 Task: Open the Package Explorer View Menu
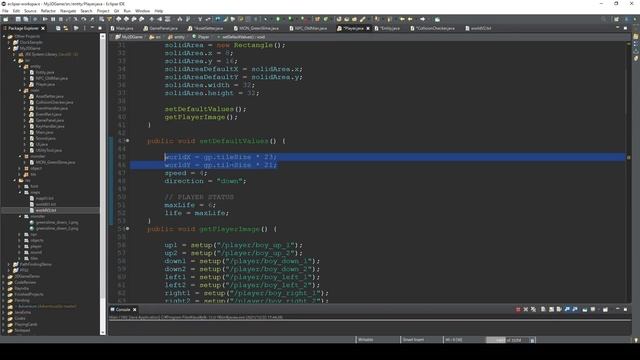(84, 28)
